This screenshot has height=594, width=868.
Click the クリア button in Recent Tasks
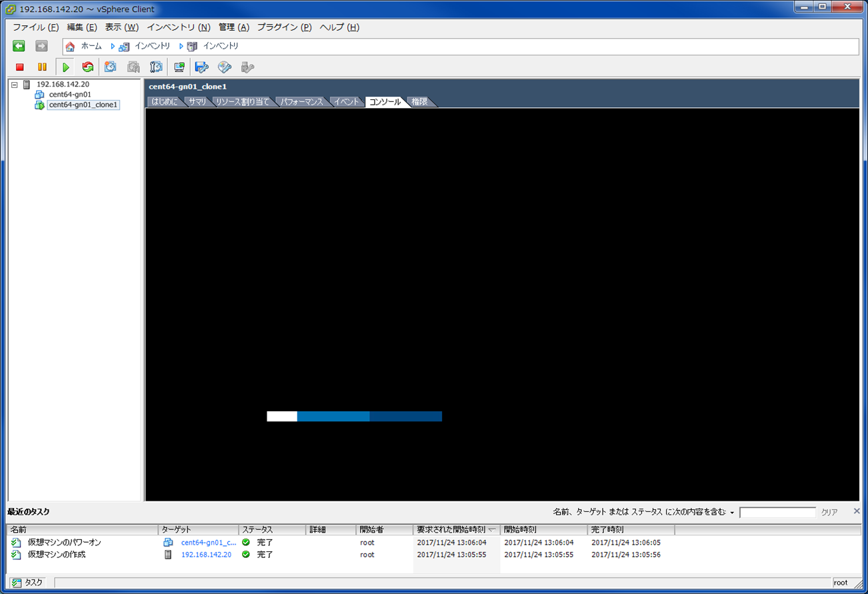pos(829,513)
